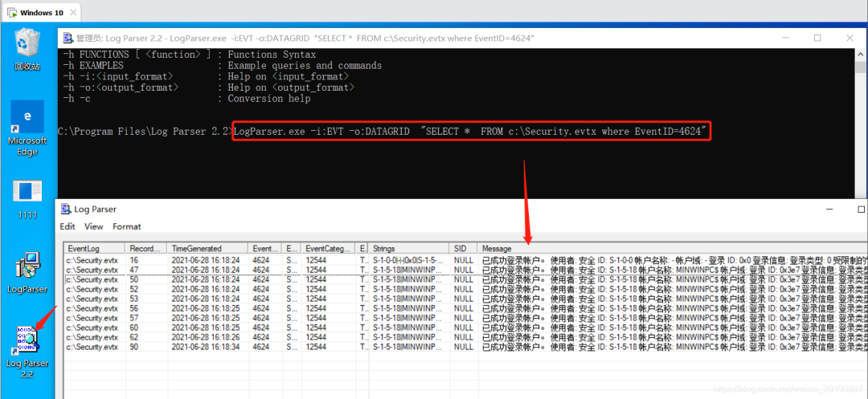Sort by the Strings column header

coord(409,249)
